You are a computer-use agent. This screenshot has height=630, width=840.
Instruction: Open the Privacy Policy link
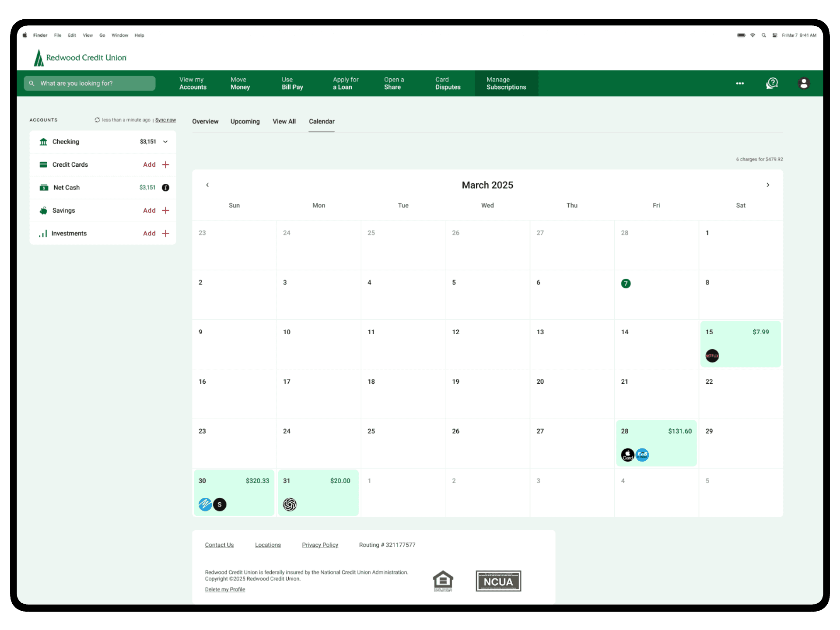pos(320,545)
